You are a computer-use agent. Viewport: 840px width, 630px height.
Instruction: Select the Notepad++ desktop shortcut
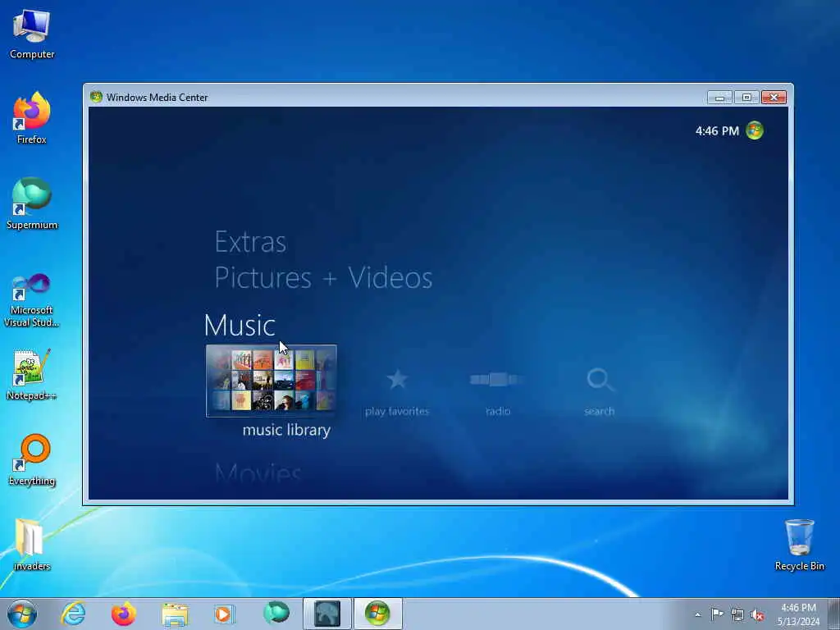point(32,374)
